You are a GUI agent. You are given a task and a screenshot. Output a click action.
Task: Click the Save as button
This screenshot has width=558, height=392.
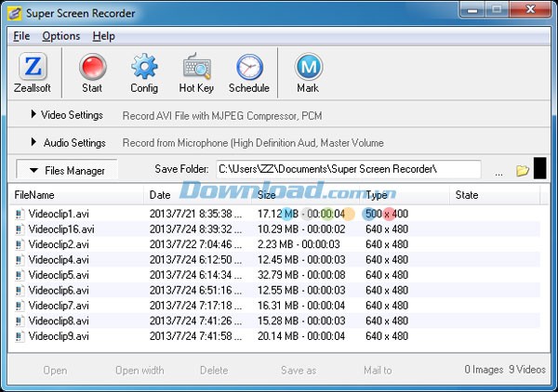point(299,371)
